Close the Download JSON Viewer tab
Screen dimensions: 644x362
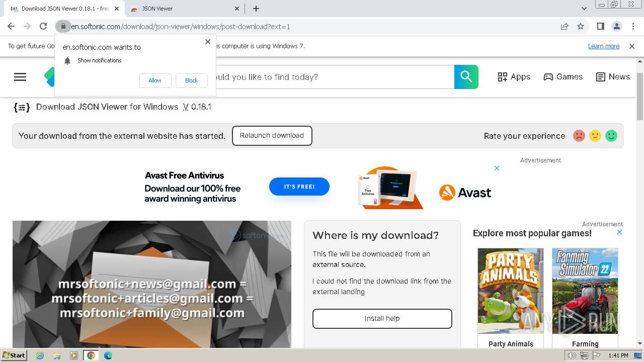[117, 9]
